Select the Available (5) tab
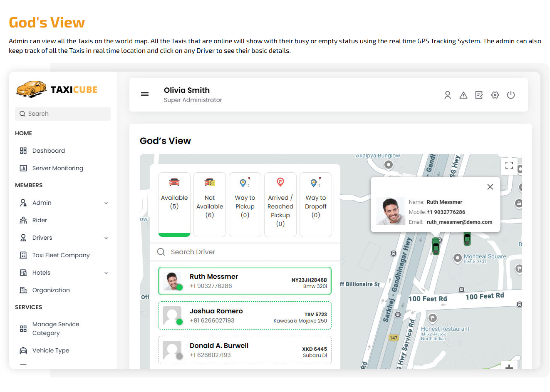The image size is (550, 392). click(174, 205)
